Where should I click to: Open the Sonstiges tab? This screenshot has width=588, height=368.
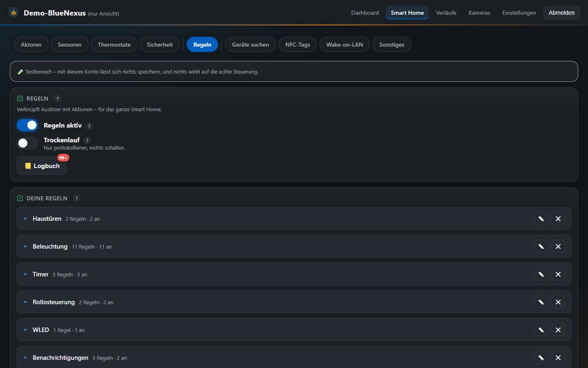[392, 45]
